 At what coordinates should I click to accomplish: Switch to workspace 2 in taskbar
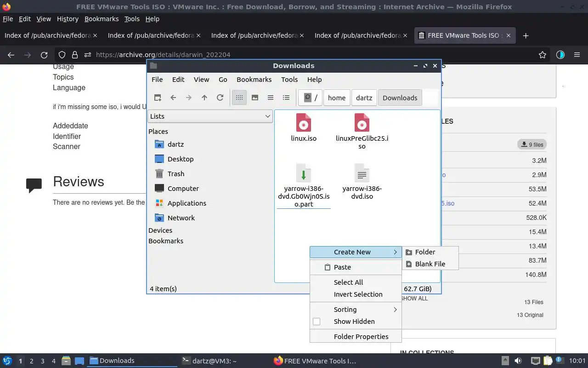point(31,361)
